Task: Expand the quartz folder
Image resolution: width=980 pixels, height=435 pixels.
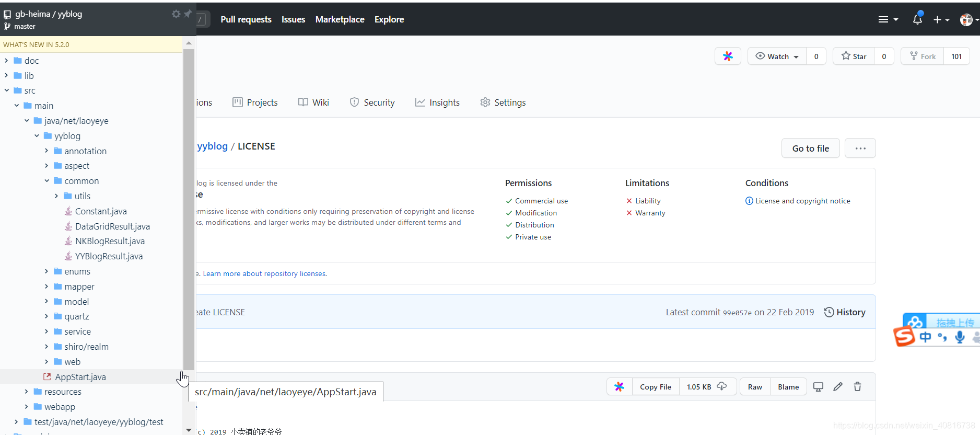Action: click(46, 316)
